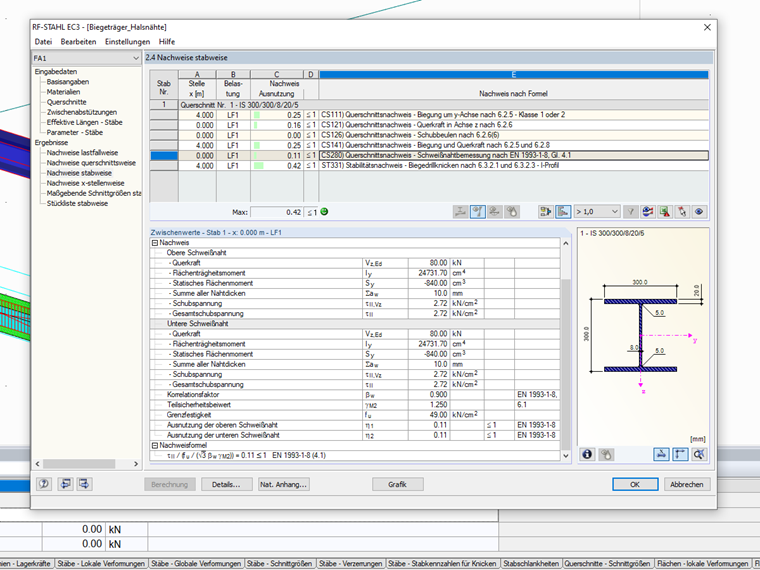760x570 pixels.
Task: Collapse the Nachweisformel section
Action: coord(155,445)
